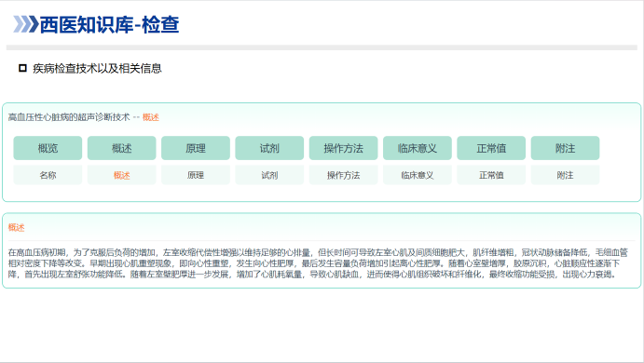644x363 pixels.
Task: Click the orange 概述 content section header
Action: coord(17,227)
